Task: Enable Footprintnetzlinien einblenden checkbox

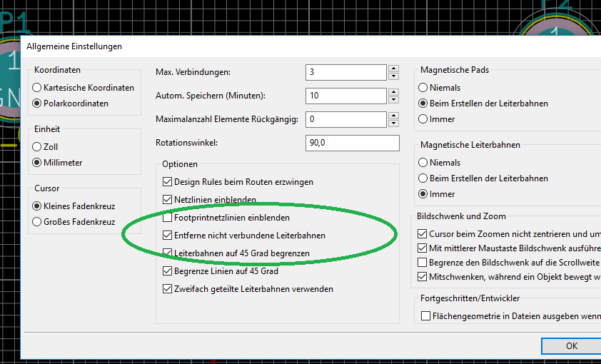Action: click(167, 218)
